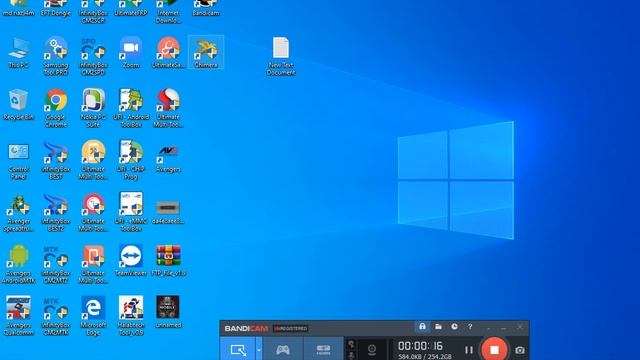Screen dimensions: 640x360
Task: Select the unnamed image file icon
Action: [x=168, y=313]
